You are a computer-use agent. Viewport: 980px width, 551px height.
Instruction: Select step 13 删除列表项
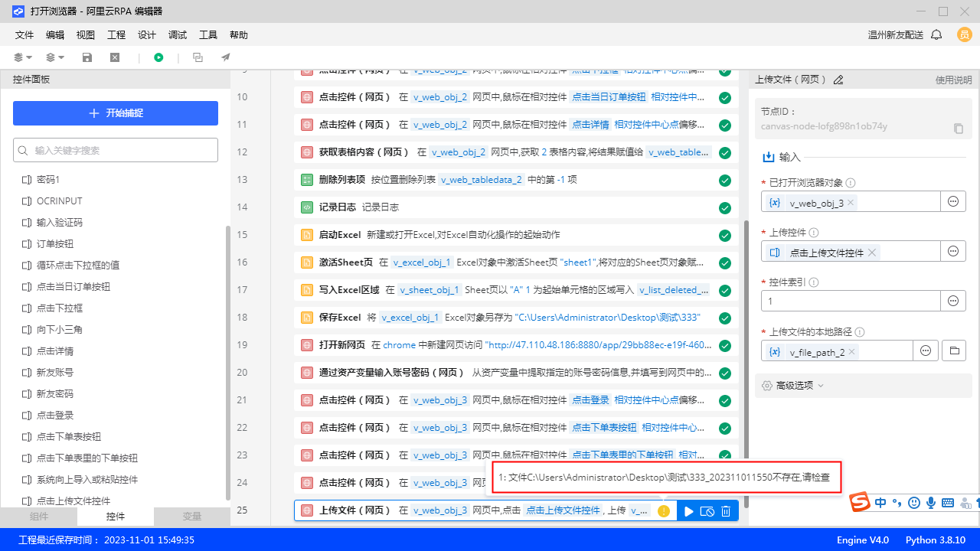[x=516, y=180]
